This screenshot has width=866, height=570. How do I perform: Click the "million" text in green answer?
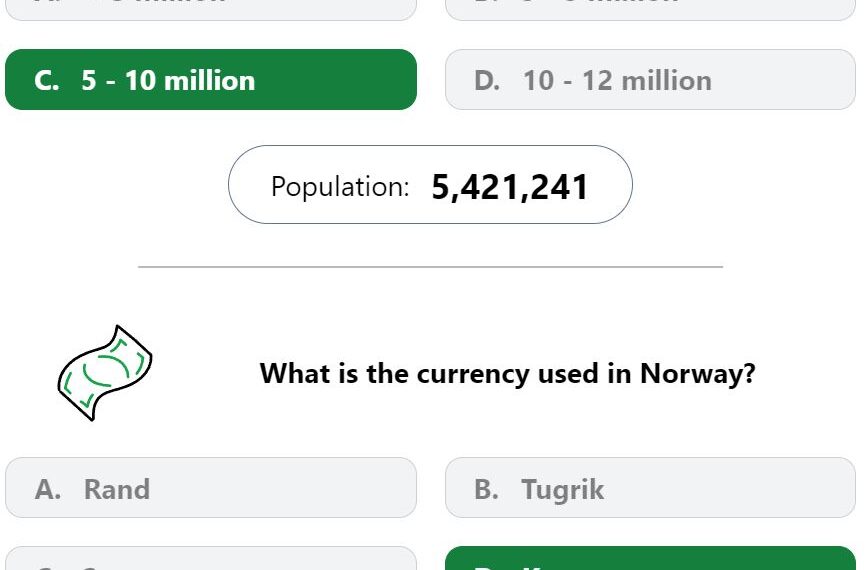tap(210, 81)
